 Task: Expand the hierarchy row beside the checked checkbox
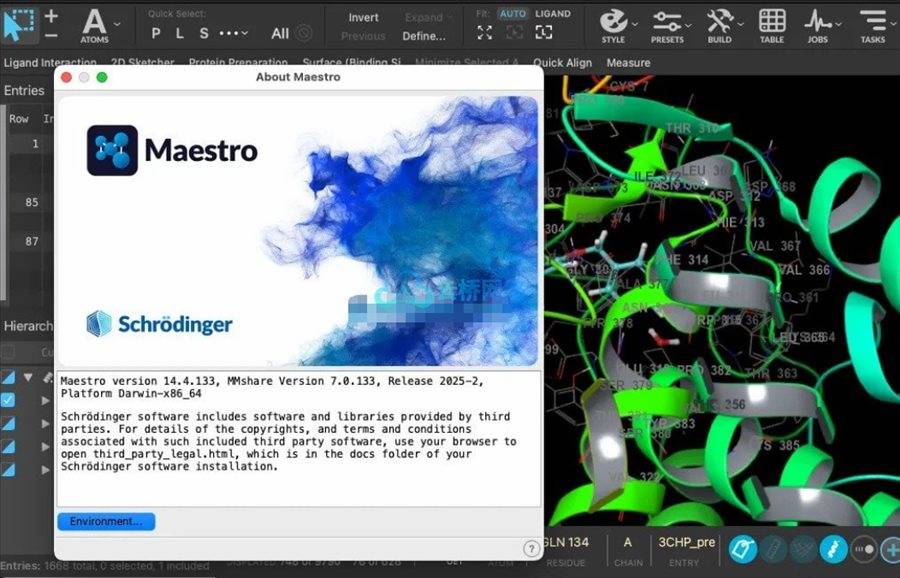click(45, 401)
